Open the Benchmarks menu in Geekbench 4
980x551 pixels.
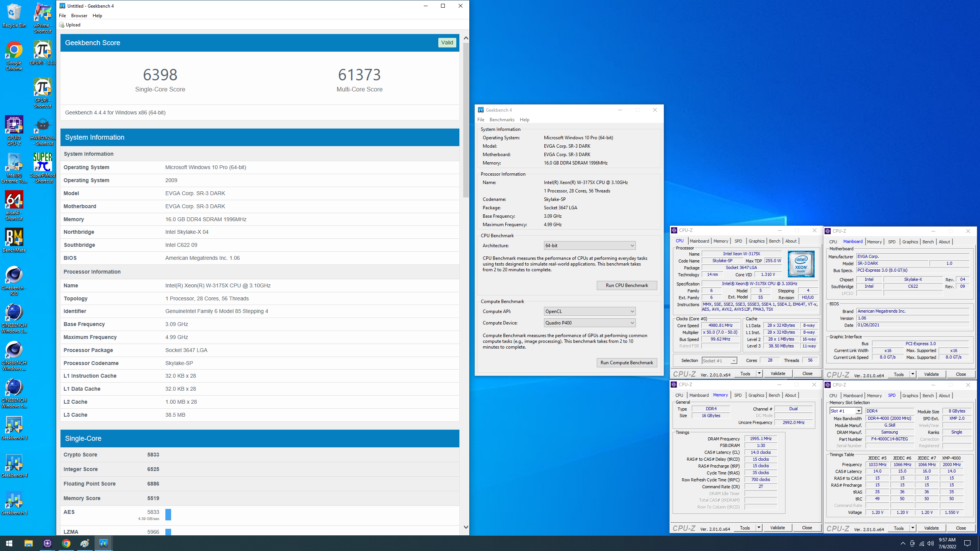(x=502, y=120)
